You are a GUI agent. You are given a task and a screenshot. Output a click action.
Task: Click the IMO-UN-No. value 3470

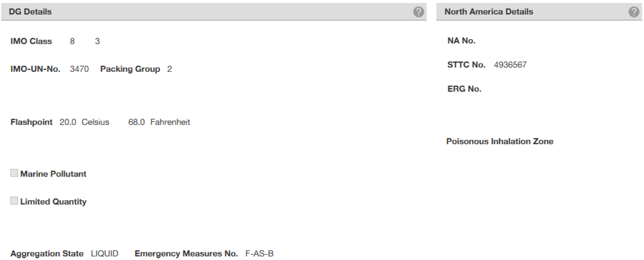tap(79, 69)
